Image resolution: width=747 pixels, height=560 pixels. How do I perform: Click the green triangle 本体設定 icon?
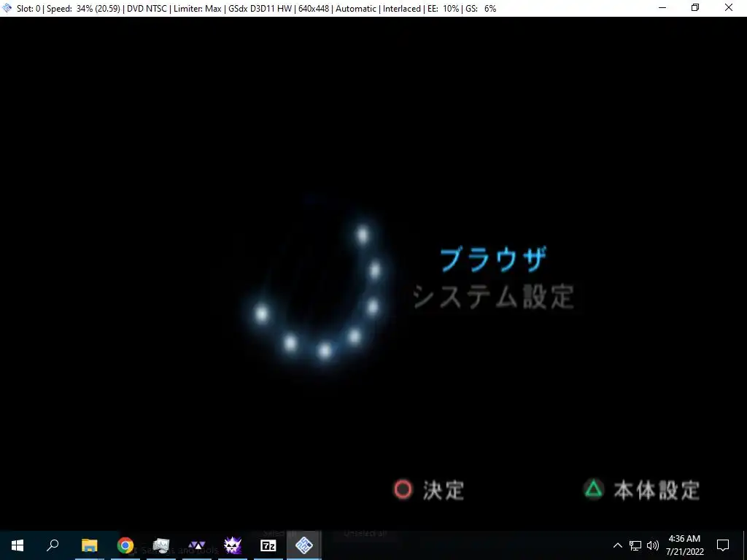tap(594, 489)
